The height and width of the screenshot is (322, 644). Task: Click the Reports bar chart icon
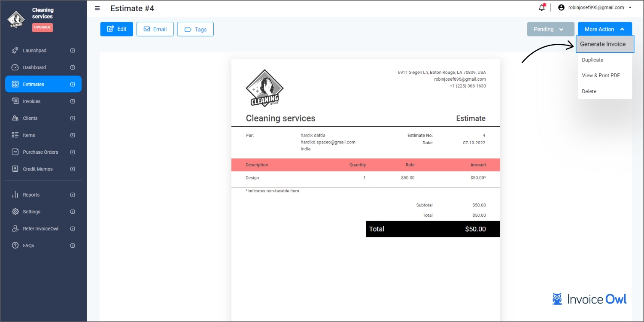tap(15, 194)
